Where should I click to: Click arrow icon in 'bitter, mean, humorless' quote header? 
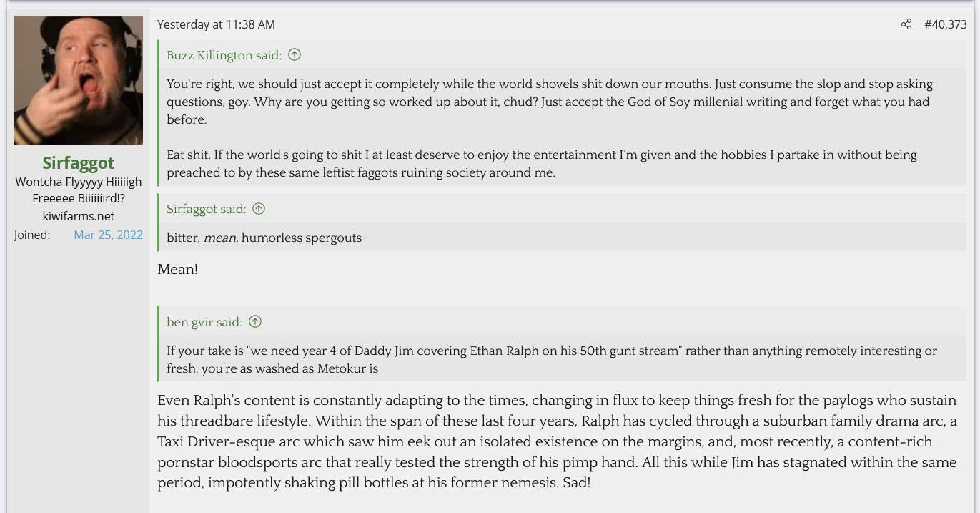coord(259,209)
